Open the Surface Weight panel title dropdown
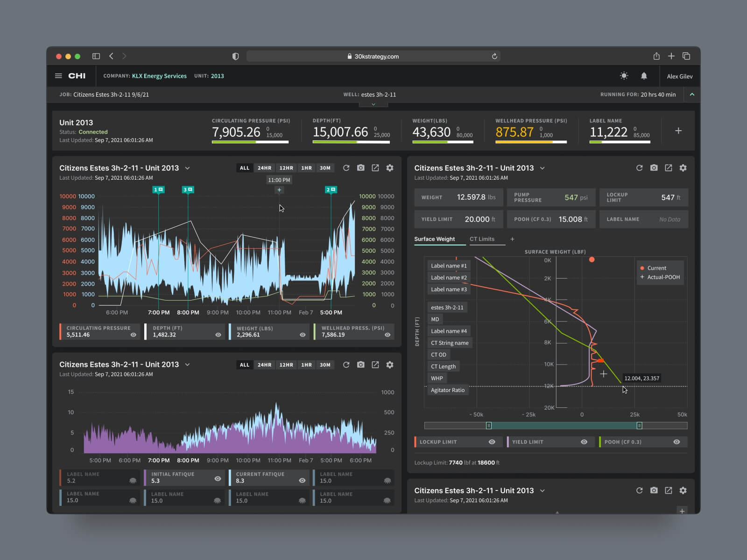This screenshot has width=747, height=560. [542, 168]
